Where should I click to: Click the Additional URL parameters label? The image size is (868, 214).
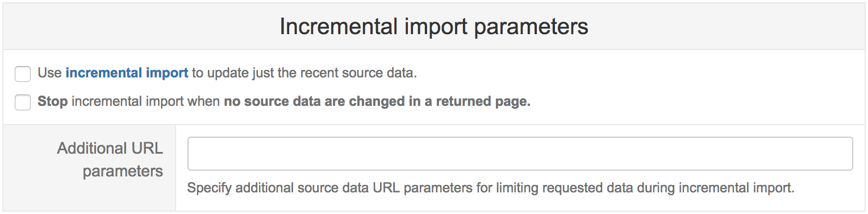(x=110, y=159)
